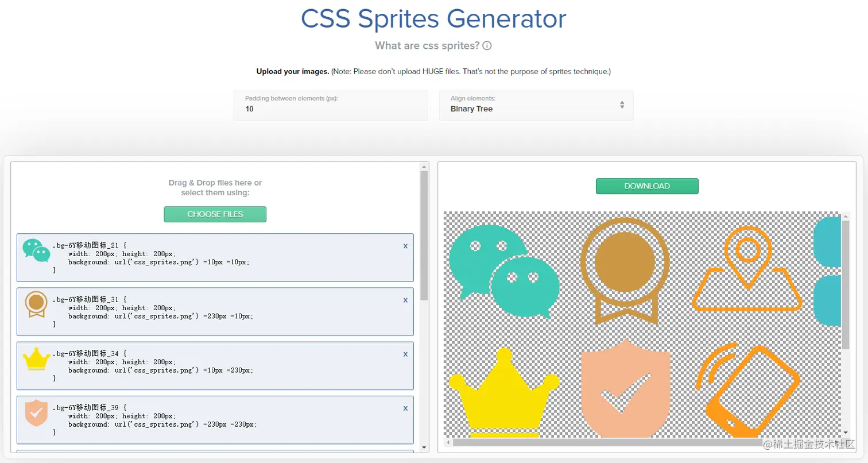Open the Align elements Binary Tree dropdown
Image resolution: width=868 pixels, height=463 pixels.
(x=536, y=105)
